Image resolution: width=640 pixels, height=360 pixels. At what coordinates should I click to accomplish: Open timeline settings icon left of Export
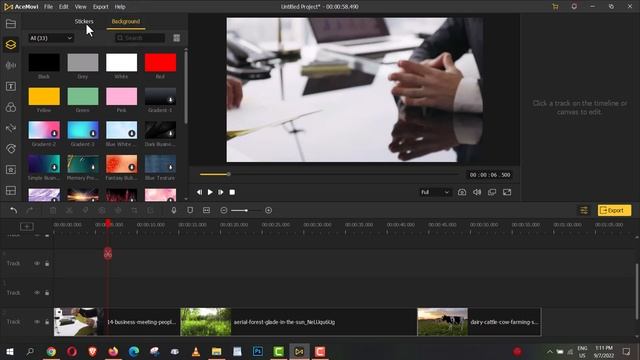(584, 210)
